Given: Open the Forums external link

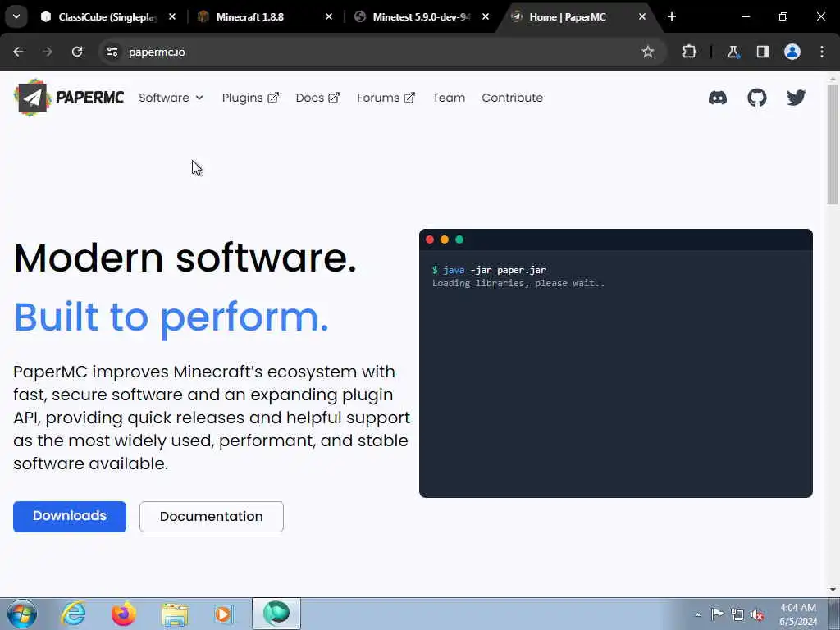Looking at the screenshot, I should (386, 98).
